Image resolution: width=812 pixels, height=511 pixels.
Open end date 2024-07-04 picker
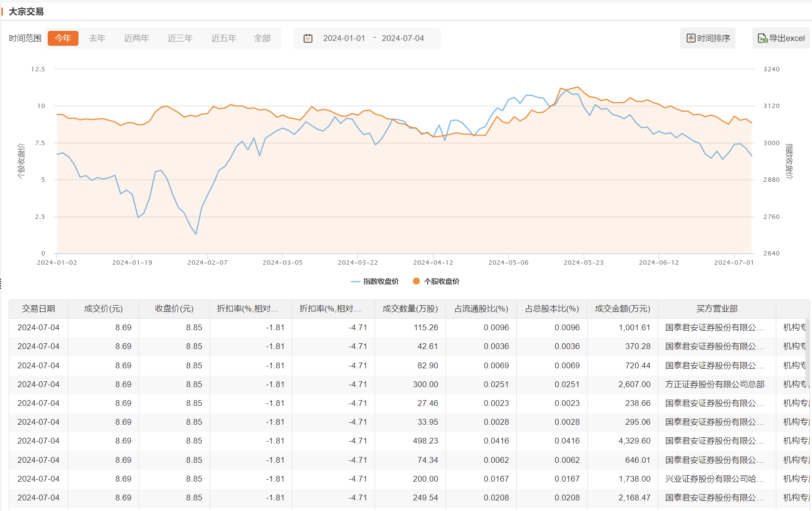[403, 38]
